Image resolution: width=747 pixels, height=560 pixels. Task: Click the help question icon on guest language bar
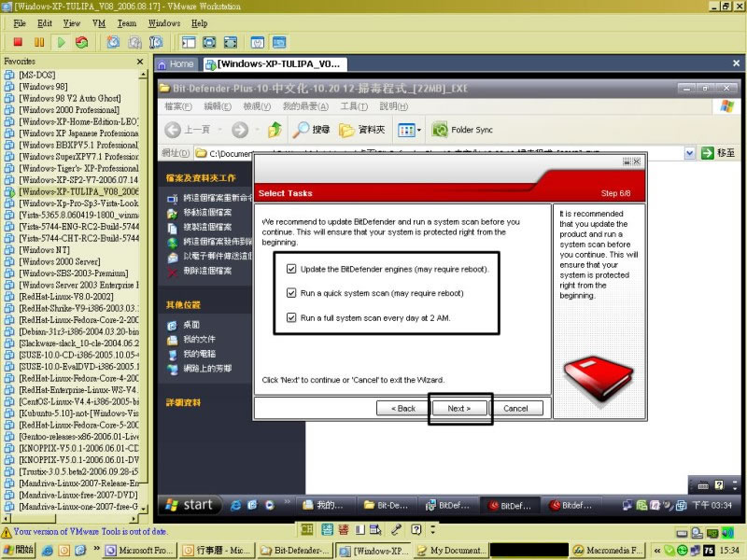pyautogui.click(x=719, y=485)
